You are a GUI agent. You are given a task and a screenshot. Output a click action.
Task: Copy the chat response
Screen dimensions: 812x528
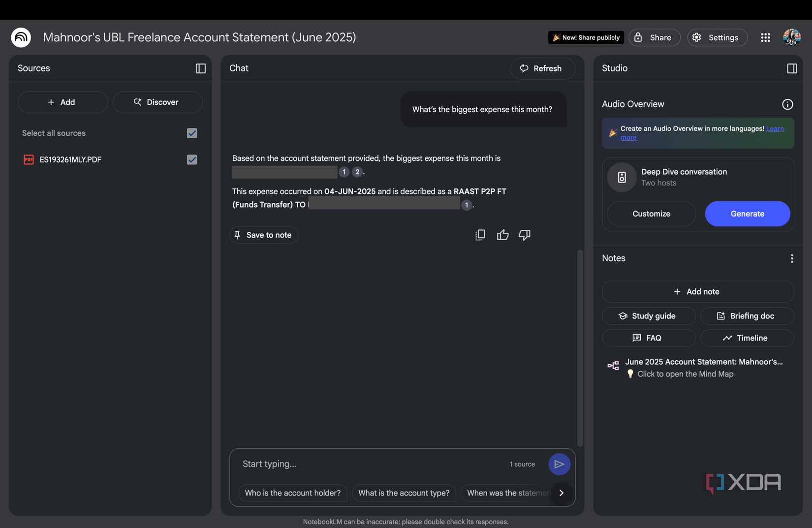tap(480, 235)
